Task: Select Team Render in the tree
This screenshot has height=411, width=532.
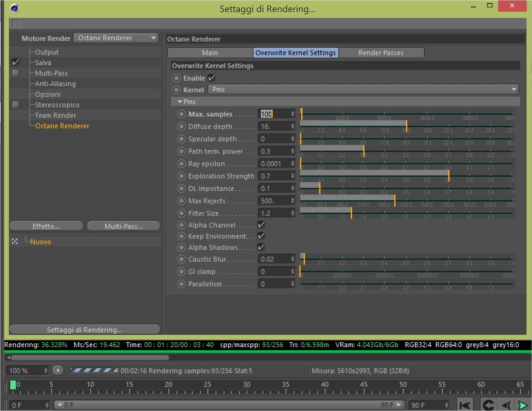Action: tap(56, 115)
